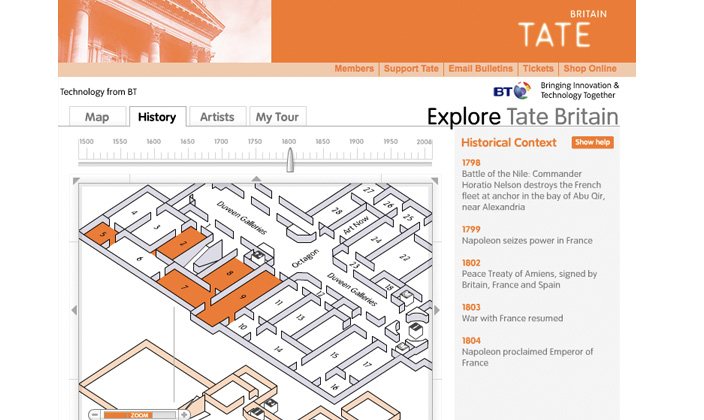Click the BT logo
This screenshot has width=704, height=420.
512,91
